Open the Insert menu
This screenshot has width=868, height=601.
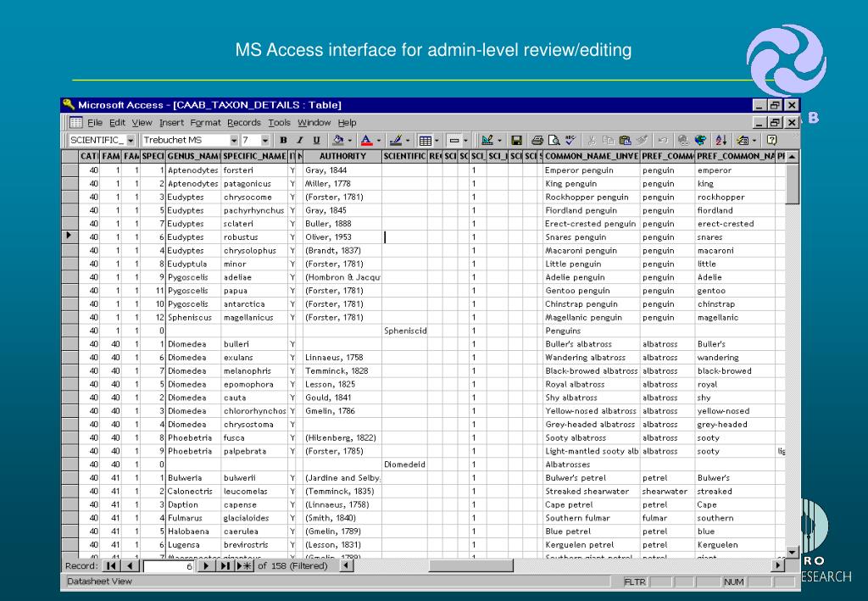pyautogui.click(x=171, y=122)
